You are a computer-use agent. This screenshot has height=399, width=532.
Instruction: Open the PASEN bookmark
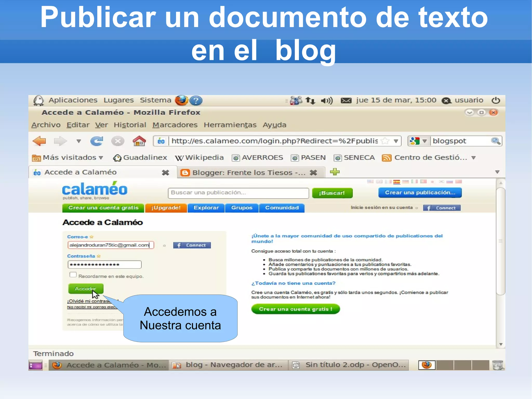(x=308, y=158)
